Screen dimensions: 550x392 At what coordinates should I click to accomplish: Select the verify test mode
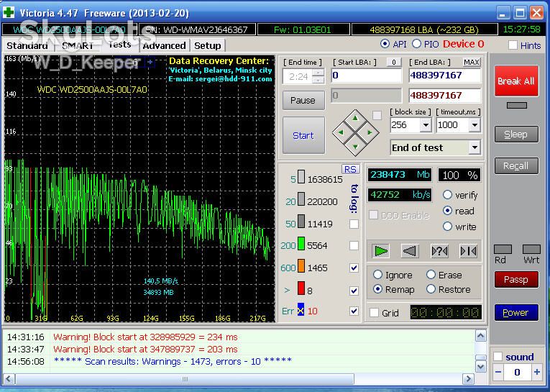pos(448,195)
